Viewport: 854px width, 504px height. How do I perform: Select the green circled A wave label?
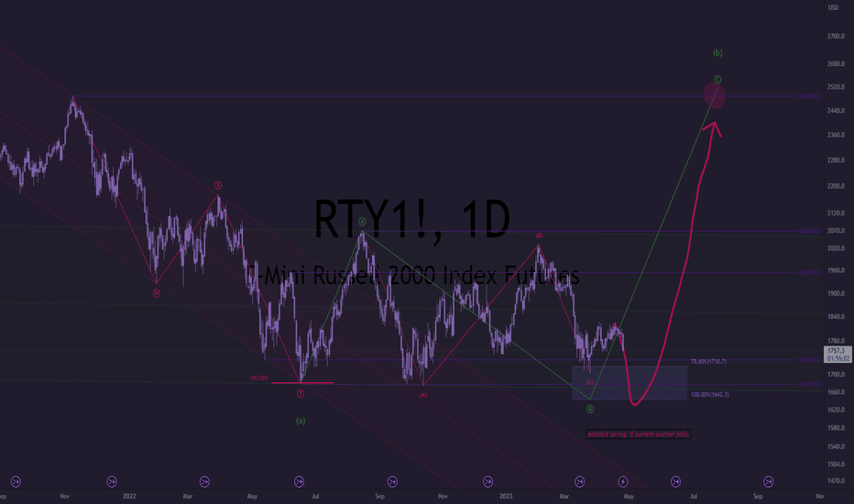pyautogui.click(x=362, y=222)
